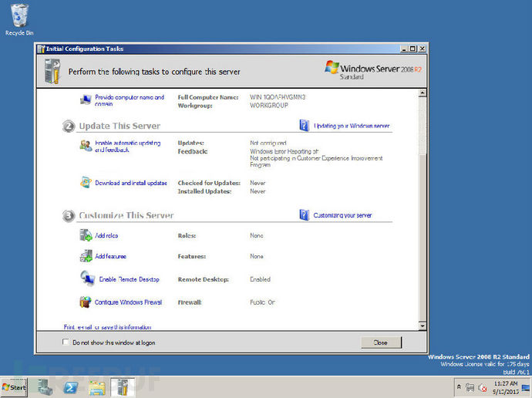Click help icon beside Customizing your server
Viewport: 532px width, 398px height.
coord(305,214)
